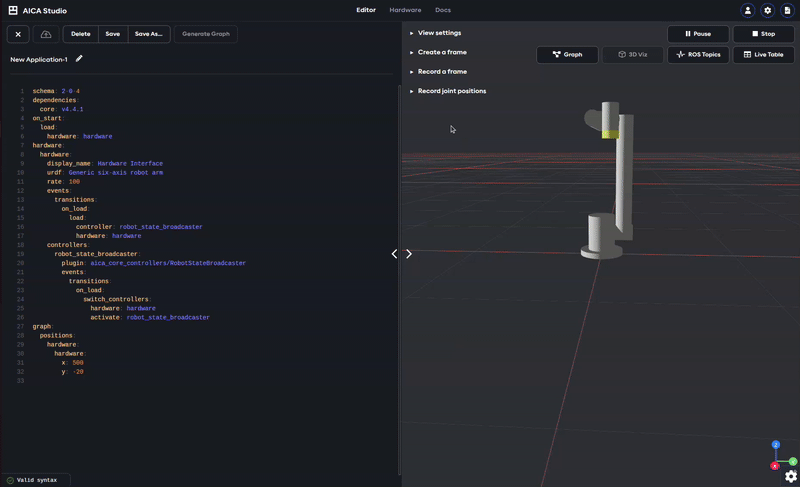Image resolution: width=800 pixels, height=487 pixels.
Task: Click the code editor vertical scrollbar
Action: [399, 279]
